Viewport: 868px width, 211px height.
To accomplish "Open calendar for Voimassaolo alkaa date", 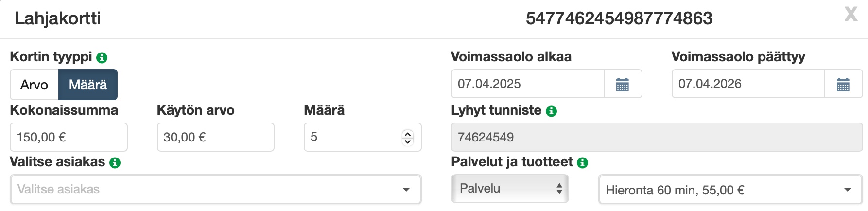I will click(x=623, y=84).
